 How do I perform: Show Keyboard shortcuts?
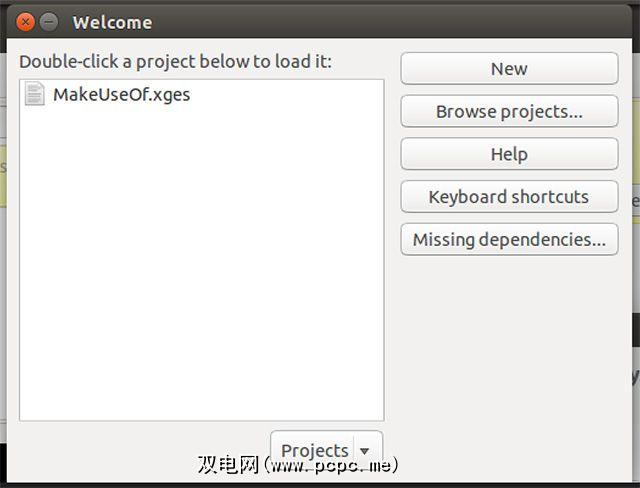tap(509, 197)
